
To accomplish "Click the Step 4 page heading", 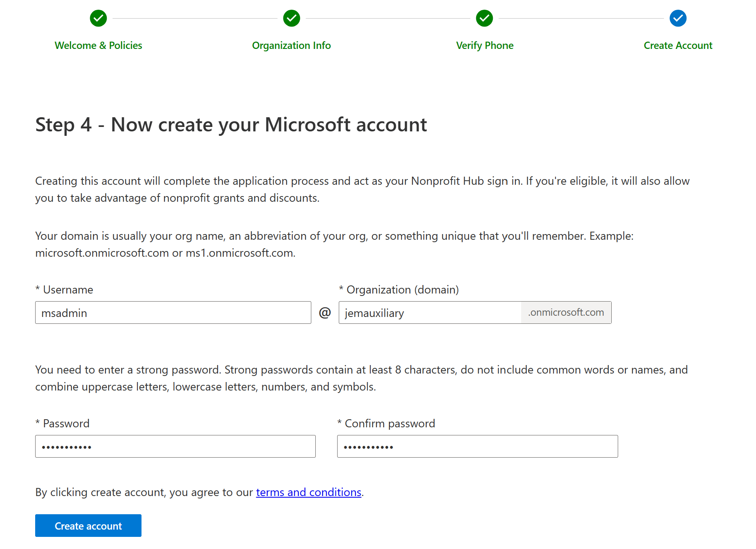I will pos(231,125).
